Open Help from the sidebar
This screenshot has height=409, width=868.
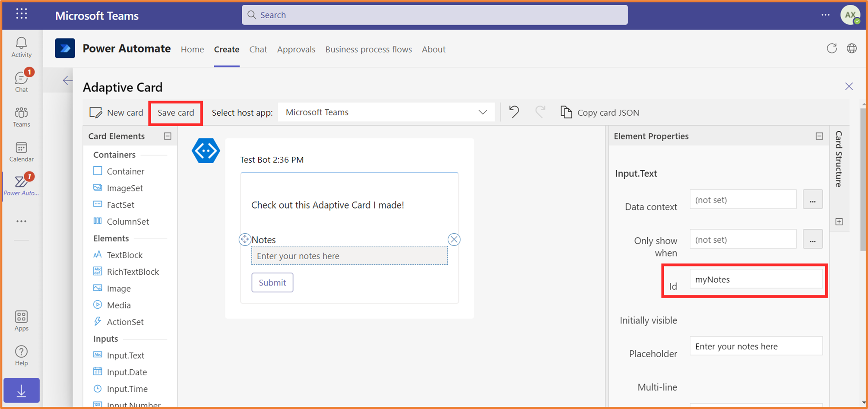coord(21,354)
